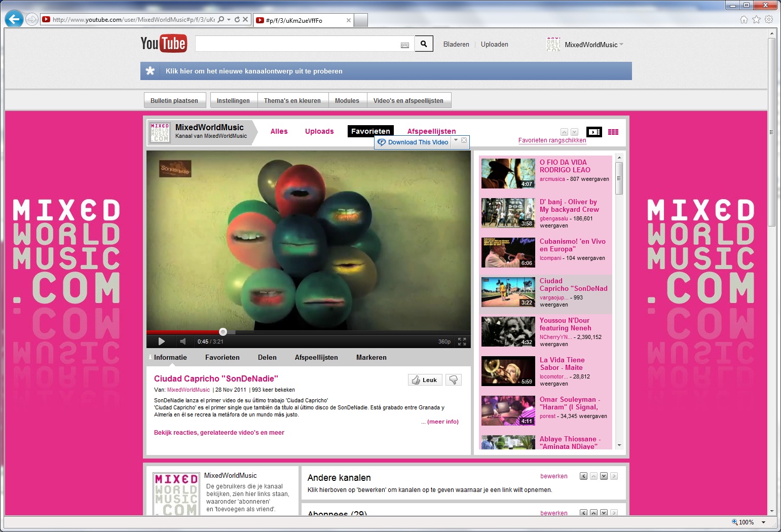Image resolution: width=781 pixels, height=532 pixels.
Task: Click Download This Video
Action: [413, 142]
